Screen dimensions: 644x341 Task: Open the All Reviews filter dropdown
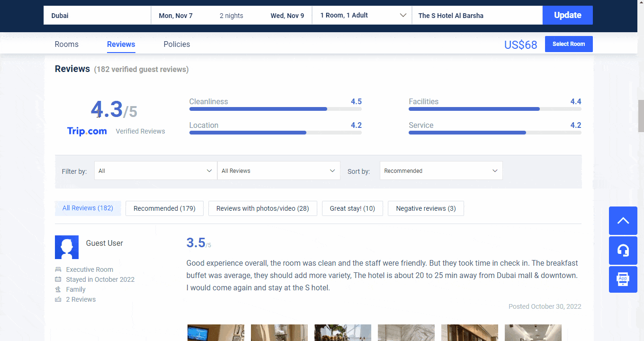point(278,170)
